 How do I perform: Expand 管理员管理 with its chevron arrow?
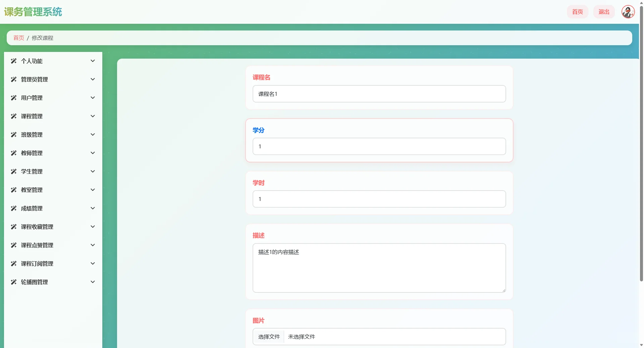pyautogui.click(x=93, y=79)
